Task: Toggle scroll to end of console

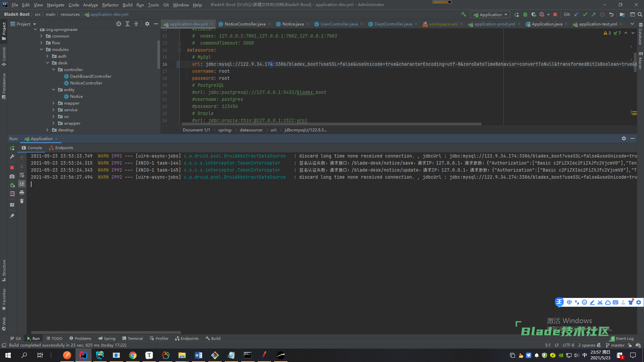Action: [x=22, y=183]
